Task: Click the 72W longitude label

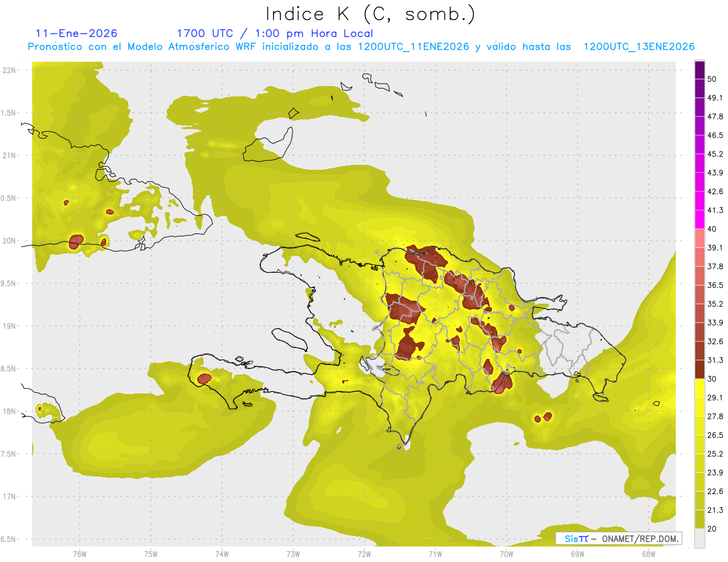Action: click(364, 554)
